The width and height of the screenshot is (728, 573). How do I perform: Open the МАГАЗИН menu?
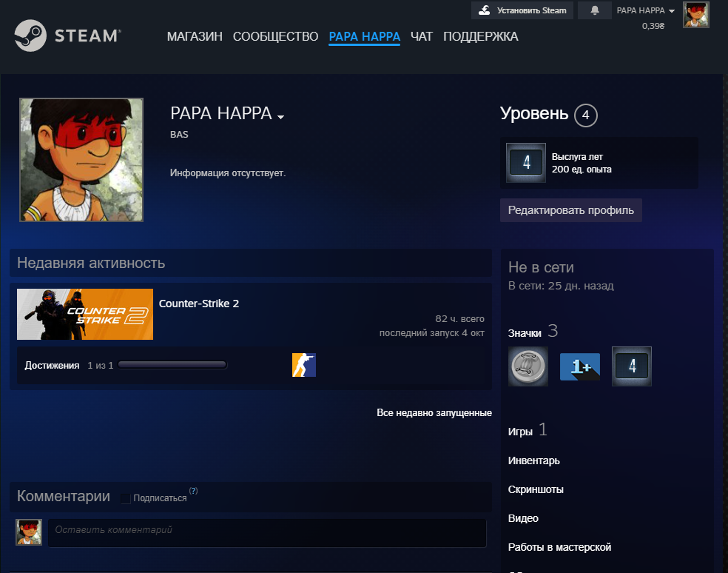pos(195,36)
